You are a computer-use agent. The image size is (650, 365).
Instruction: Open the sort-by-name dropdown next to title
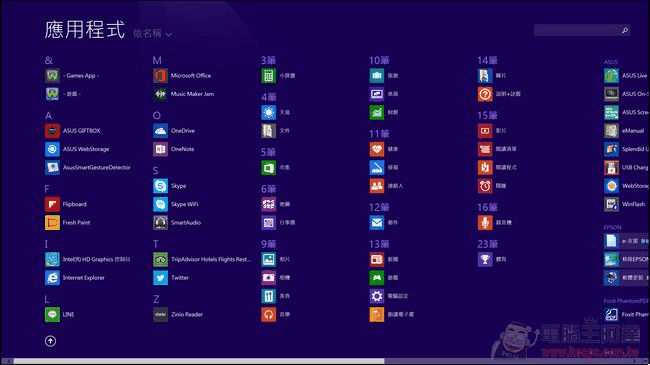pyautogui.click(x=152, y=33)
